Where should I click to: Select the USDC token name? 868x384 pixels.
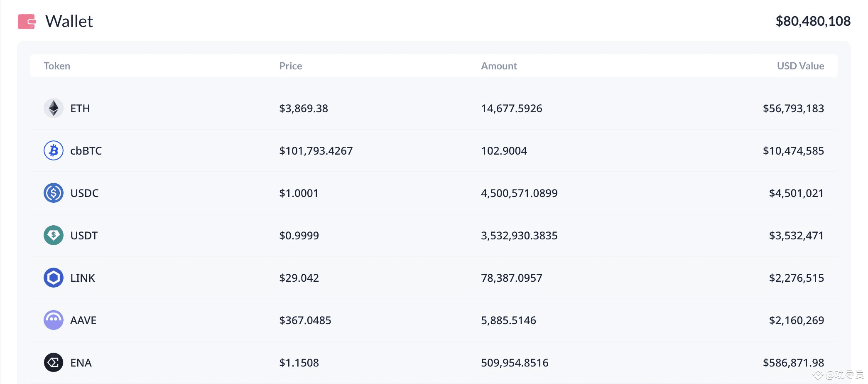pyautogui.click(x=84, y=193)
